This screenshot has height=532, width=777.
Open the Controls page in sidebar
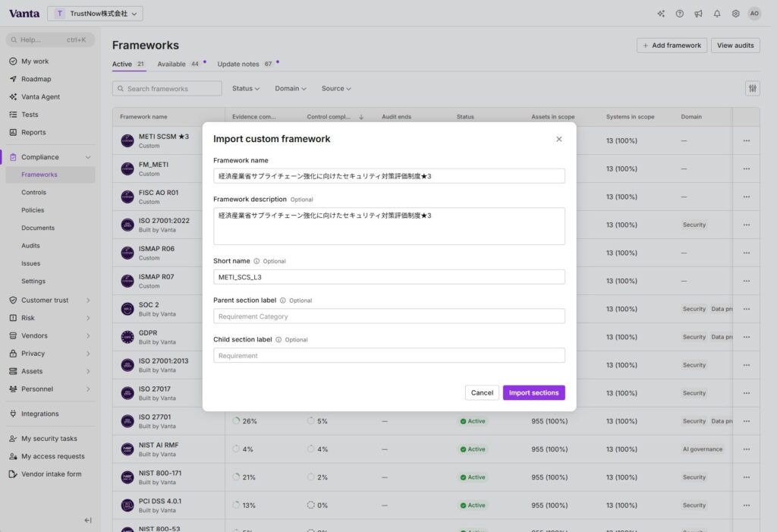pyautogui.click(x=34, y=193)
